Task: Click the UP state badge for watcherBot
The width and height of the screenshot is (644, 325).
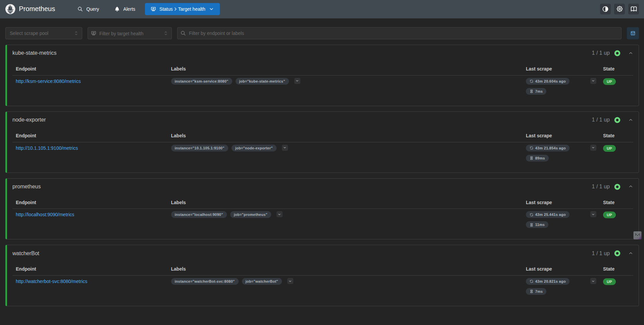Action: (x=609, y=282)
